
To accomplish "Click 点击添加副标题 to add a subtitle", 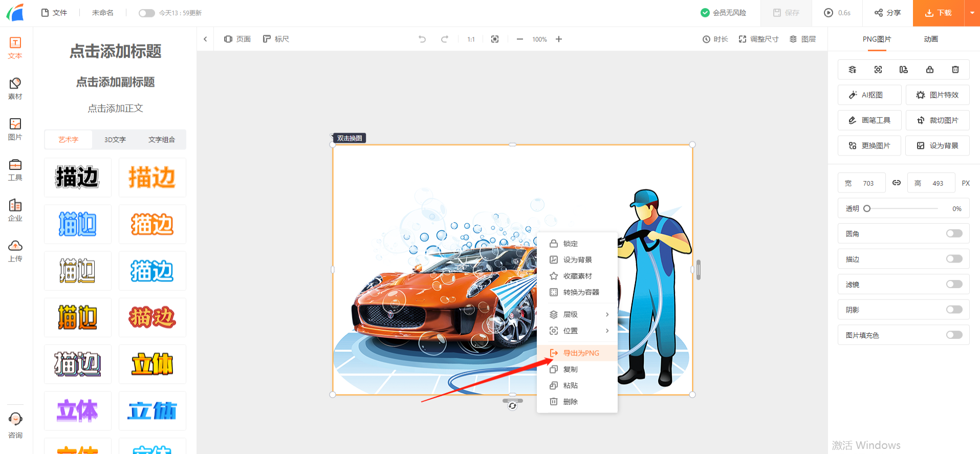I will pos(115,82).
